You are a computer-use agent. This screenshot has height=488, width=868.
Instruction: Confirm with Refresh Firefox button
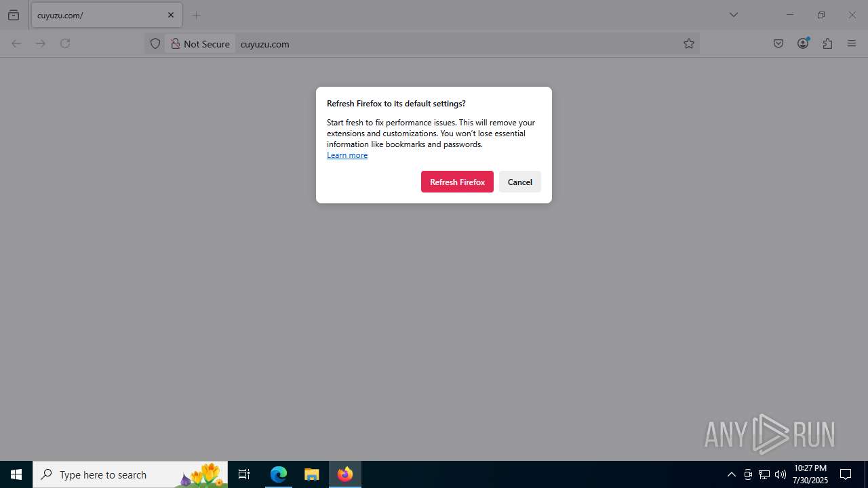[457, 182]
